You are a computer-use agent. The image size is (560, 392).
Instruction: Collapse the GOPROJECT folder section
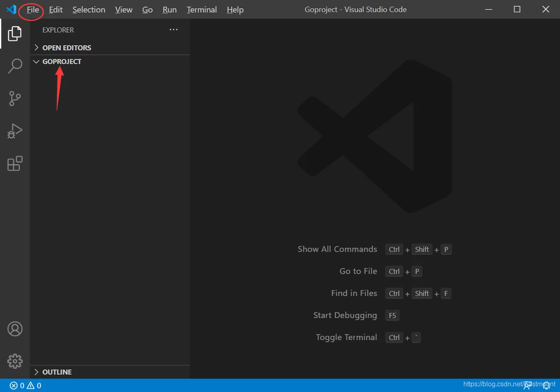click(x=110, y=62)
